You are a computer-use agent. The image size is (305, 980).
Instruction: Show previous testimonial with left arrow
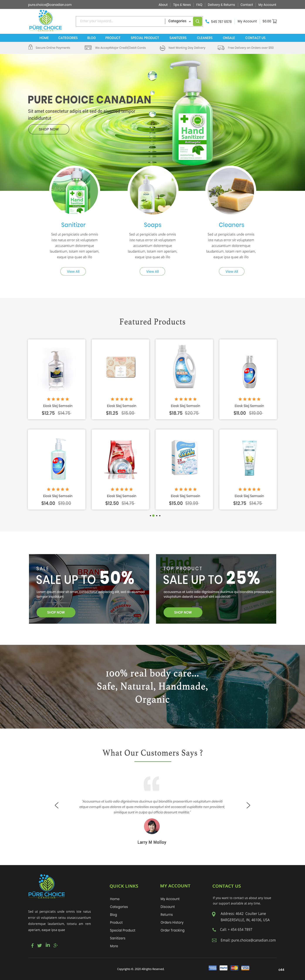coord(57,805)
